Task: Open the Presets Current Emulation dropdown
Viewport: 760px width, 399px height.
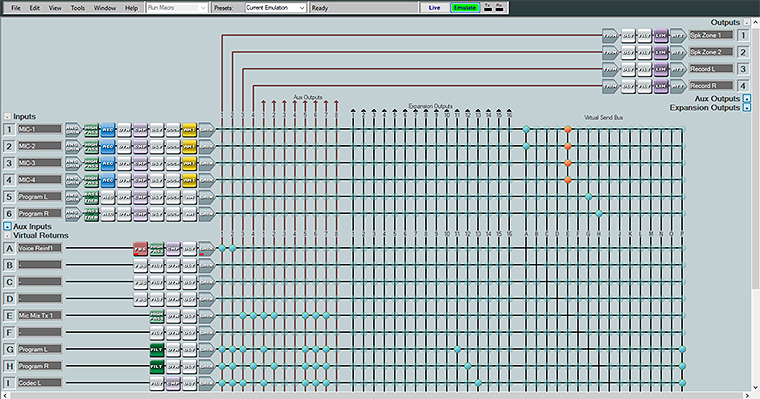Action: pyautogui.click(x=275, y=8)
